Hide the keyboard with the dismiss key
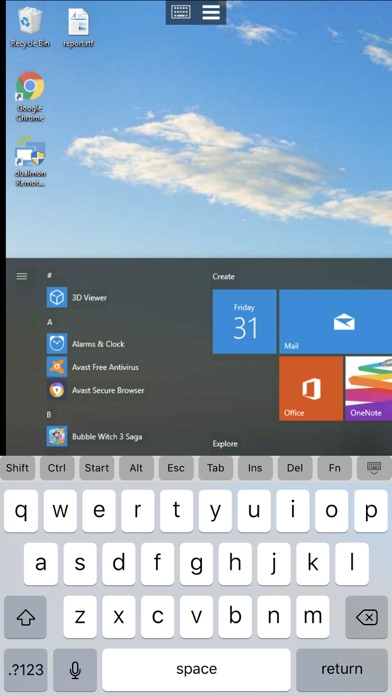The image size is (392, 696). click(x=374, y=468)
